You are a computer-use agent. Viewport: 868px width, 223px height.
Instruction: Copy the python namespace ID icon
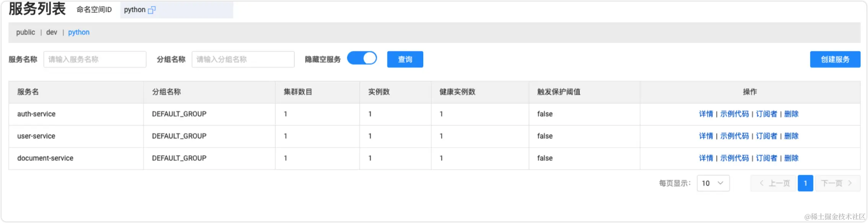[x=151, y=10]
